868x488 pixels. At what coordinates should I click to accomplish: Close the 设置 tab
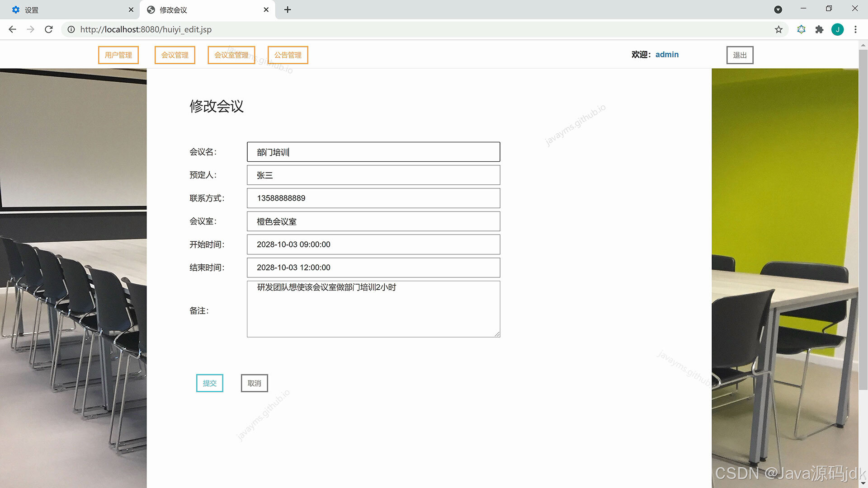tap(131, 9)
